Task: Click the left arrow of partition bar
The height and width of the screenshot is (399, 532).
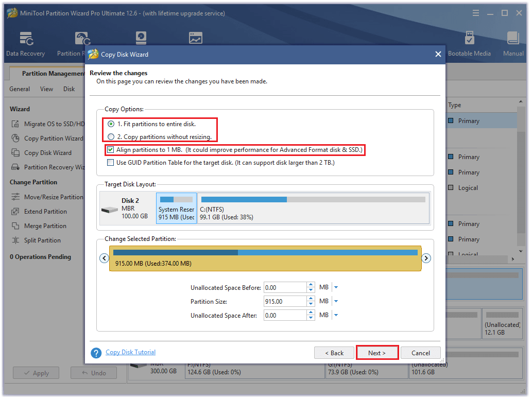Action: tap(104, 258)
